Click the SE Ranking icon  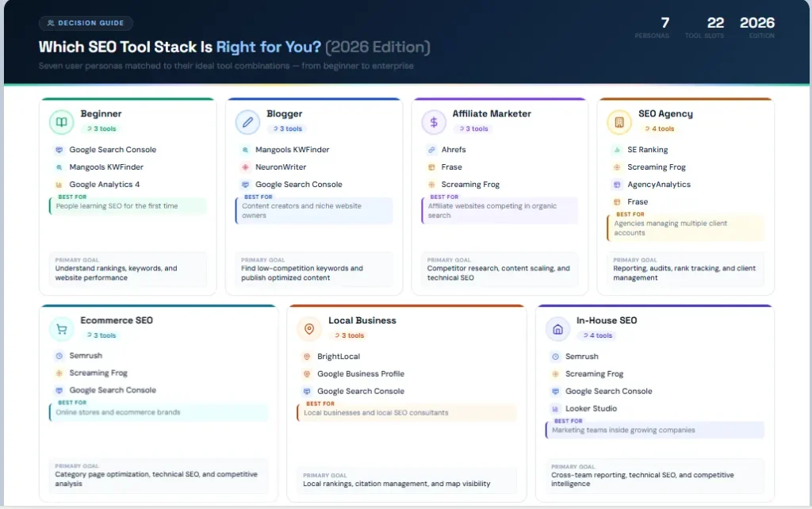point(617,150)
